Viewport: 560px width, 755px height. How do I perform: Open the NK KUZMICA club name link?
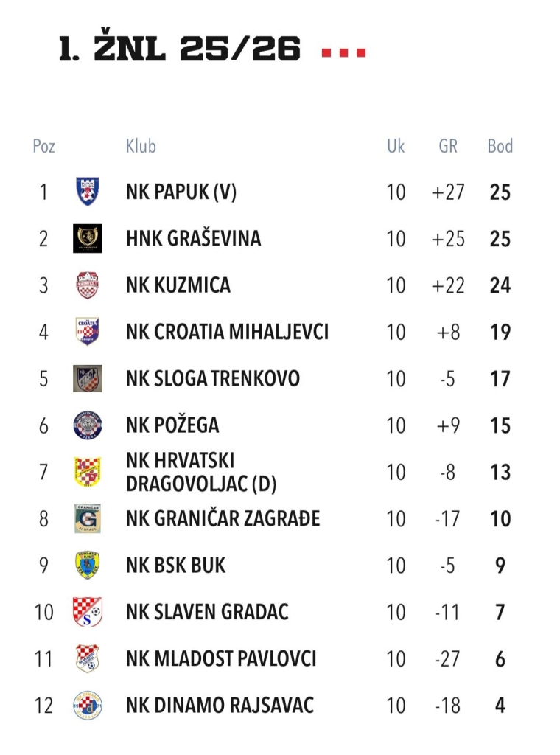click(x=178, y=285)
